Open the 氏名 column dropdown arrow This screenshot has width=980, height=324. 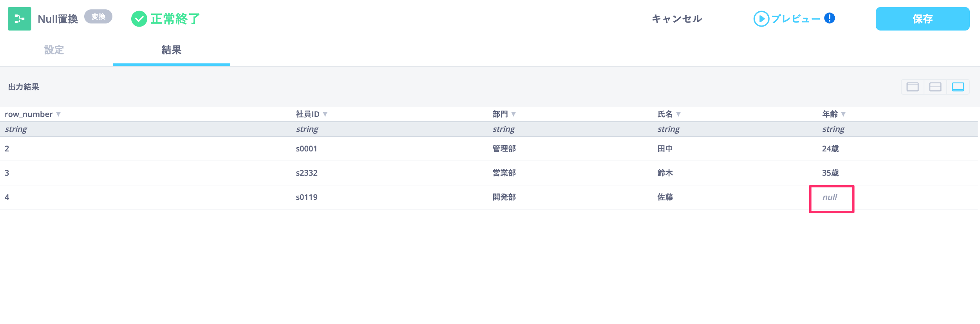[678, 114]
